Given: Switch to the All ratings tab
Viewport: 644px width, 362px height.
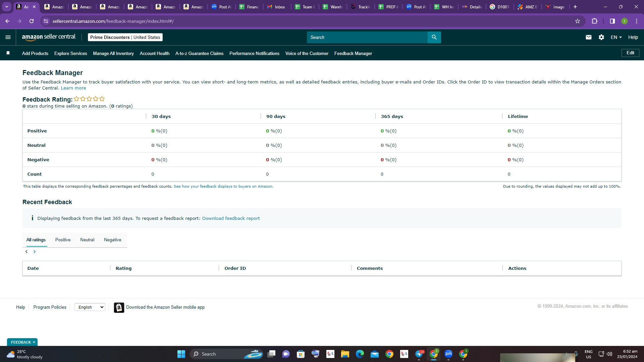Looking at the screenshot, I should pos(36,240).
